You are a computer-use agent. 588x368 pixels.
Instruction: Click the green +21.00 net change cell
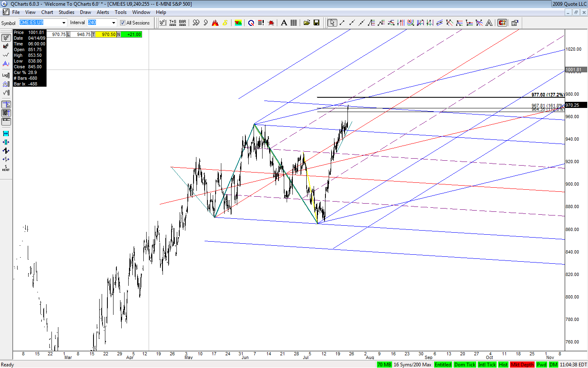tap(131, 34)
